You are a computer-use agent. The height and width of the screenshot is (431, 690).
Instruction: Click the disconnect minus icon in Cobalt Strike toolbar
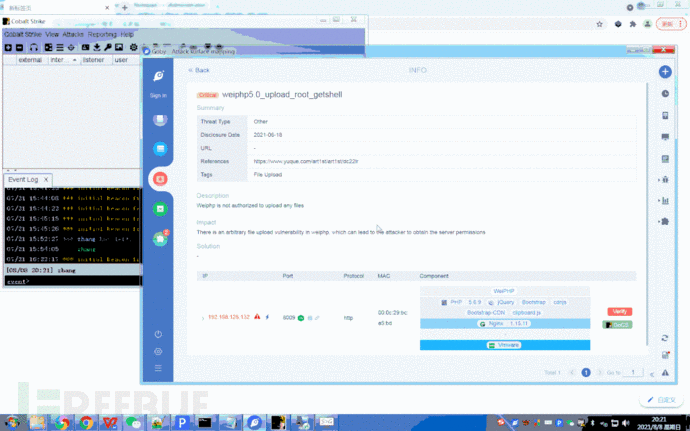tap(19, 48)
